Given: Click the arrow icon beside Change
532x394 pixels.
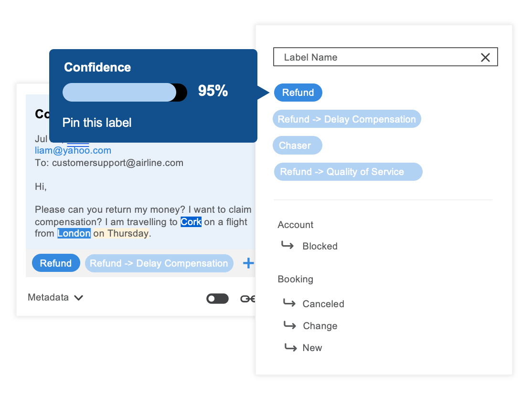Looking at the screenshot, I should (x=289, y=325).
